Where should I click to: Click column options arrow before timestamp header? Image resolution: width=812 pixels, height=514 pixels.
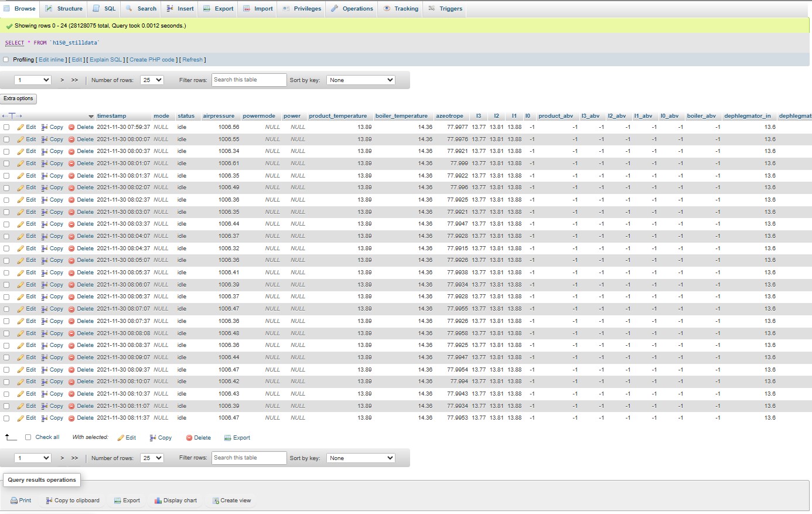coord(91,116)
